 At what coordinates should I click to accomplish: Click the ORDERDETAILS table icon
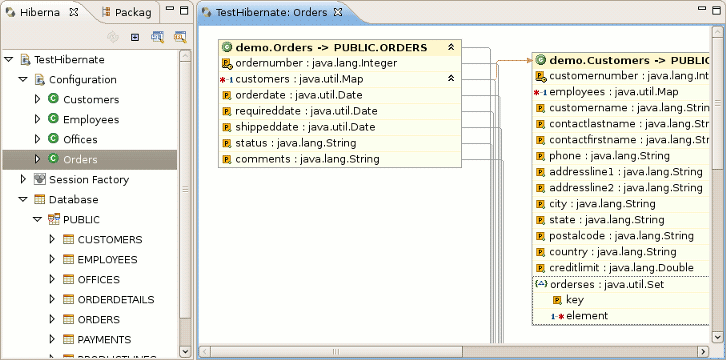(x=69, y=299)
